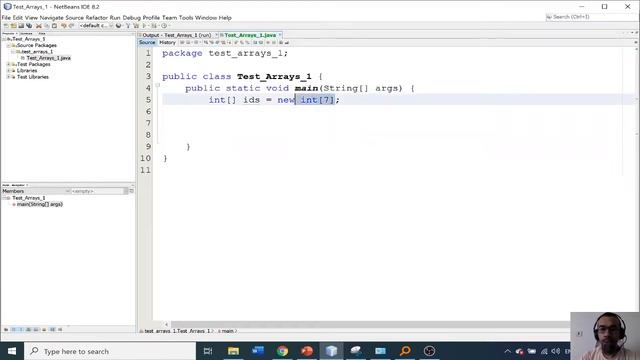Open Google Chrome from the taskbar
The width and height of the screenshot is (640, 360).
pyautogui.click(x=282, y=351)
